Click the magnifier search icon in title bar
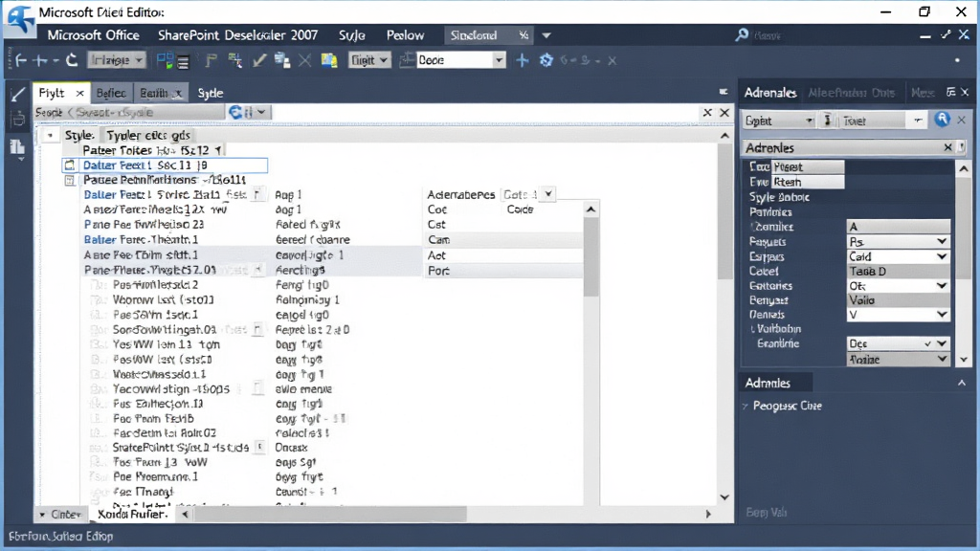This screenshot has height=551, width=980. pos(742,35)
